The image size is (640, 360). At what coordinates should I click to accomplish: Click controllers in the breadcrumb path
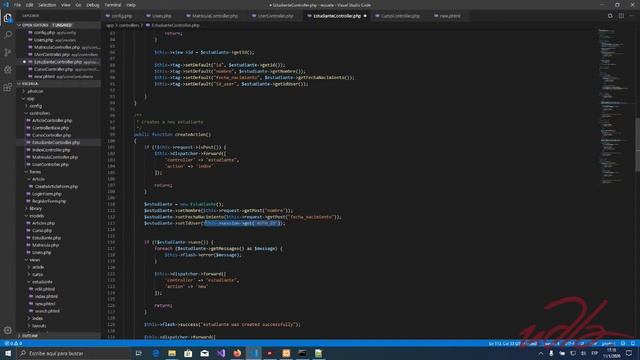[x=129, y=25]
